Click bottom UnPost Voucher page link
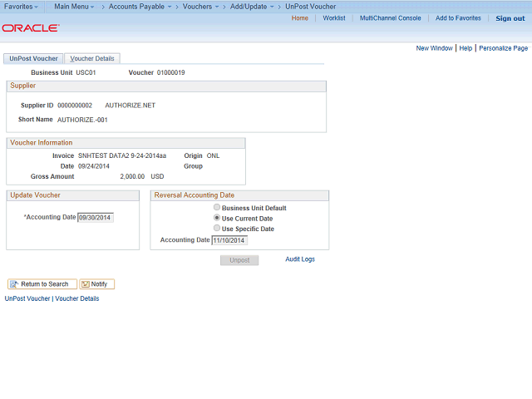 pyautogui.click(x=27, y=298)
